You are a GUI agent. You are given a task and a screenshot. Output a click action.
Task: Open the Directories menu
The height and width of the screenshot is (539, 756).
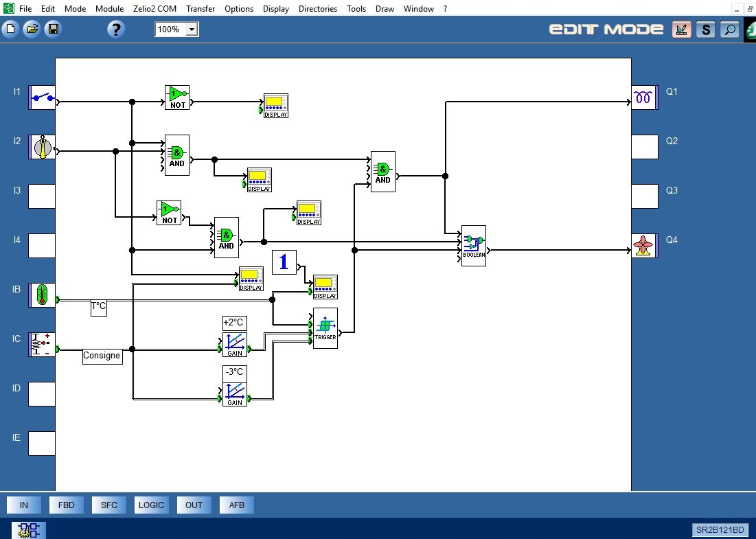(318, 9)
